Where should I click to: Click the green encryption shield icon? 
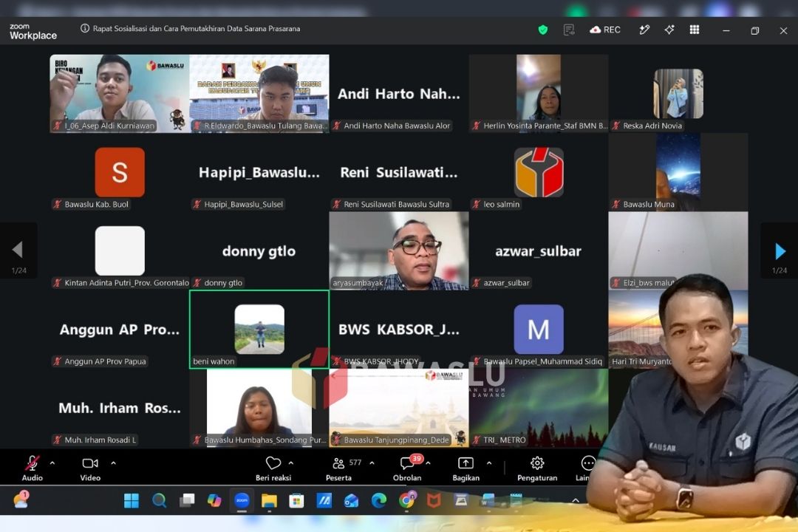(543, 30)
